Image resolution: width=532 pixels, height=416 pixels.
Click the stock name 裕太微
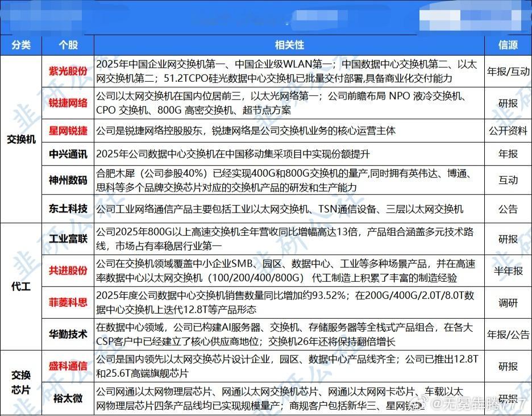tap(68, 398)
